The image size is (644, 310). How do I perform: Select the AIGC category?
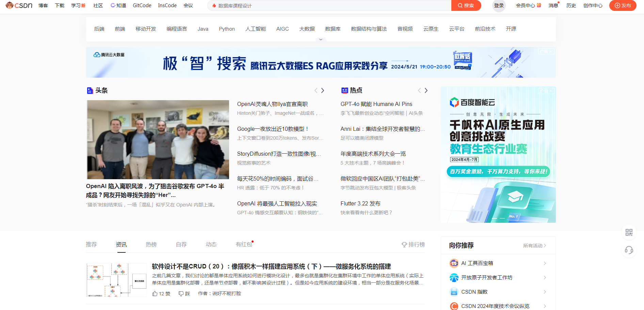pyautogui.click(x=283, y=29)
